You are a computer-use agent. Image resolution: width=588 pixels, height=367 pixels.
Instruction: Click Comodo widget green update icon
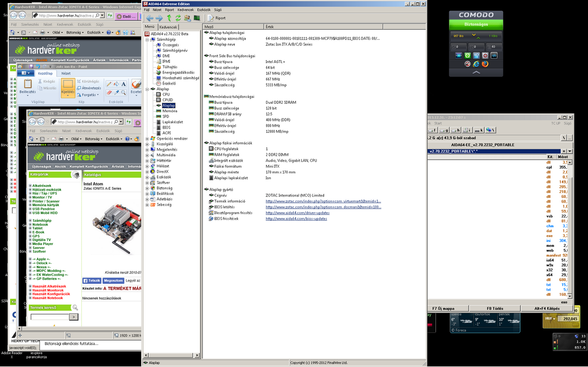click(467, 56)
